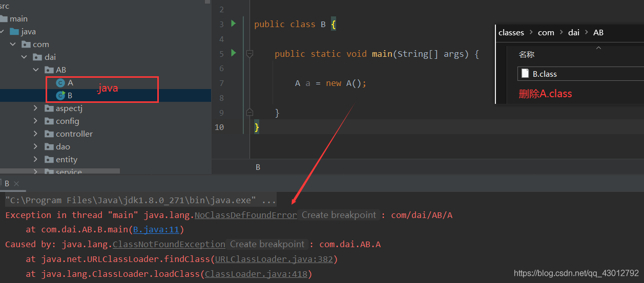Place cursor on 'A a = new A();' line
The image size is (644, 283).
coord(331,83)
